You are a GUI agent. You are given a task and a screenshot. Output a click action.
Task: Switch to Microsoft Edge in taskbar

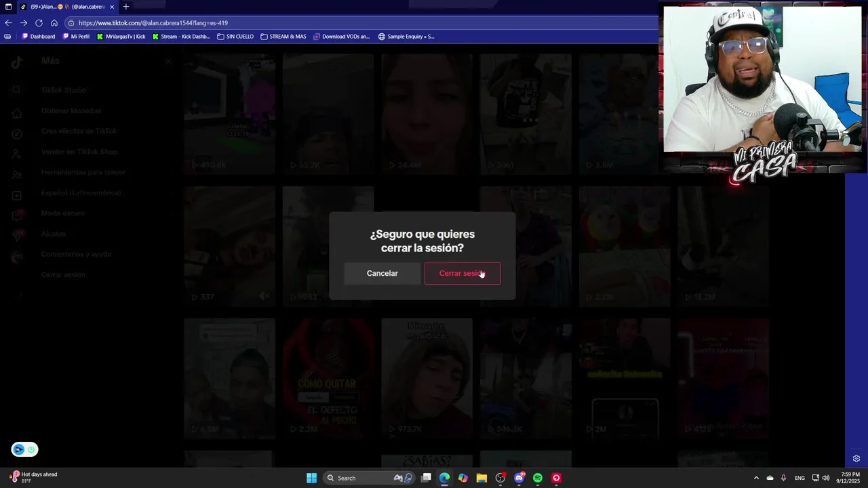tap(444, 478)
